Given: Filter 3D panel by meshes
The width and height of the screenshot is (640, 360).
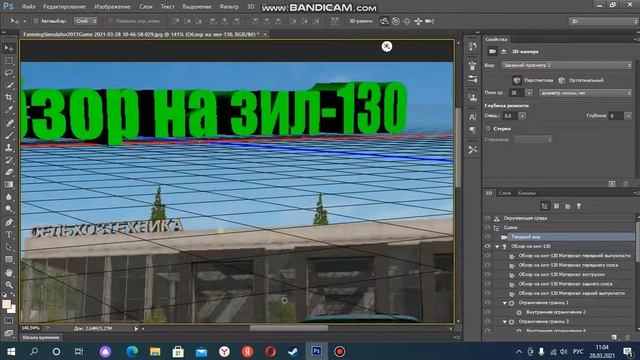Looking at the screenshot, I should pyautogui.click(x=556, y=206).
